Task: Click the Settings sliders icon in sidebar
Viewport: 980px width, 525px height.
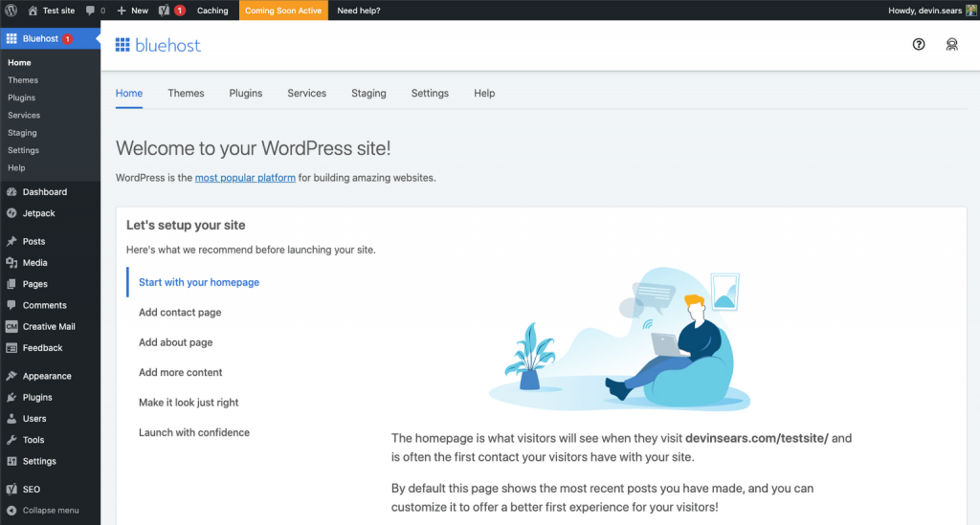Action: [11, 461]
